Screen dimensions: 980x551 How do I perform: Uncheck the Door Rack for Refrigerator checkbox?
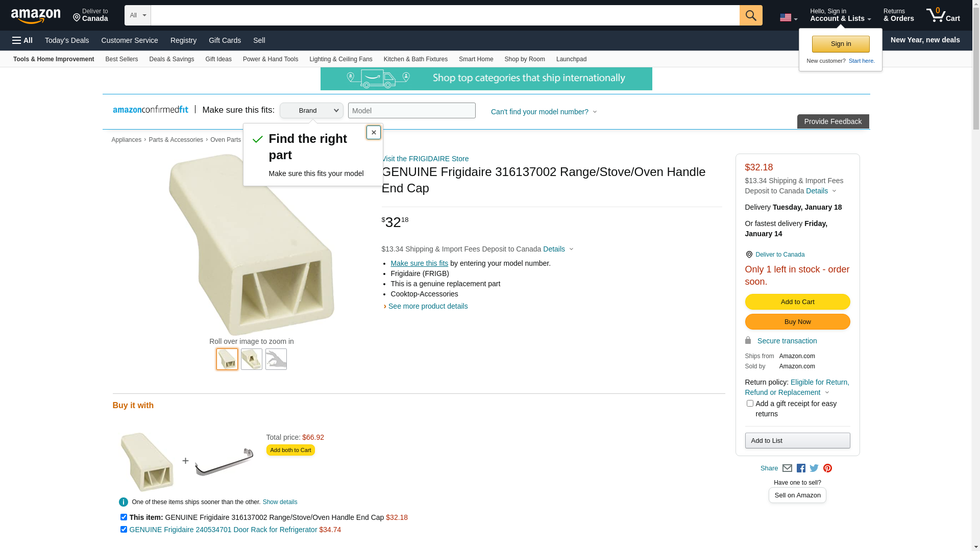point(124,530)
